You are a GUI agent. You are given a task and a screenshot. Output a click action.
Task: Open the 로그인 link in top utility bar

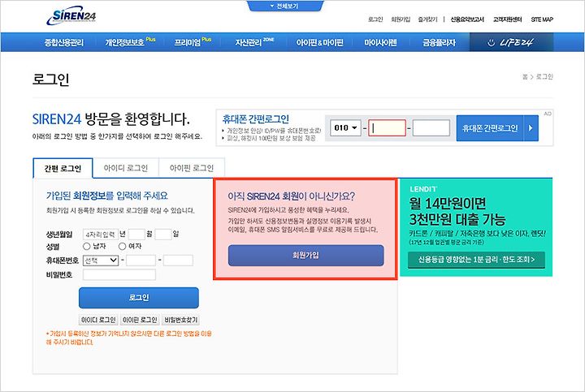(x=375, y=19)
